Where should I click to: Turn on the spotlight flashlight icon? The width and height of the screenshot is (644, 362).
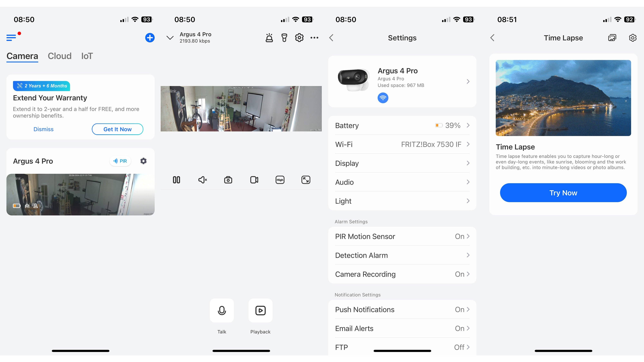284,38
